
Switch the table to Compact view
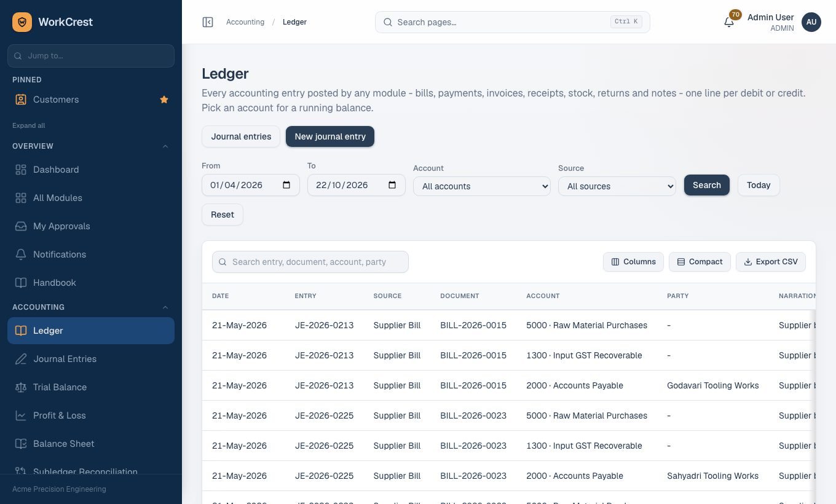(x=700, y=262)
